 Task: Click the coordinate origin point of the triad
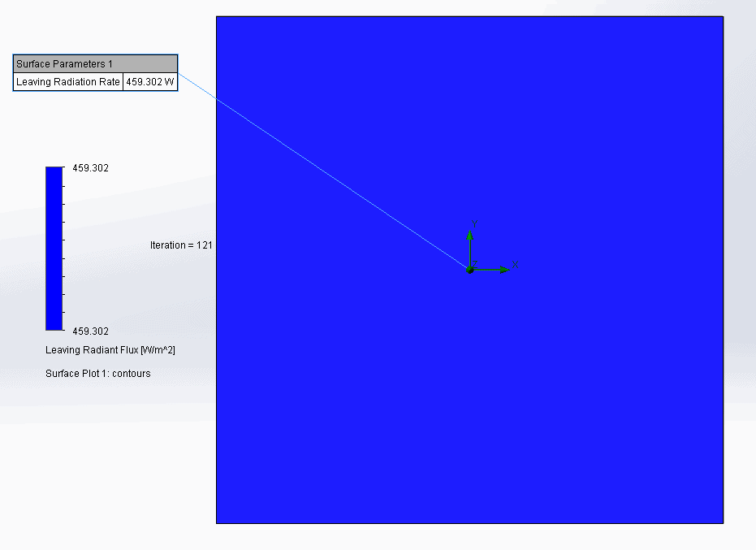470,271
